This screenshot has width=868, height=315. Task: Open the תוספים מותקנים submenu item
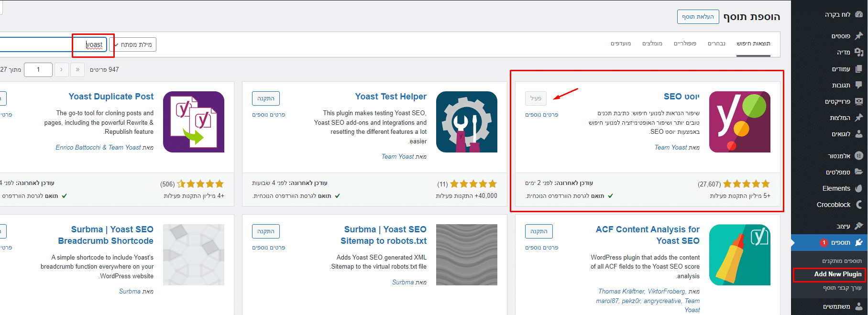click(842, 261)
